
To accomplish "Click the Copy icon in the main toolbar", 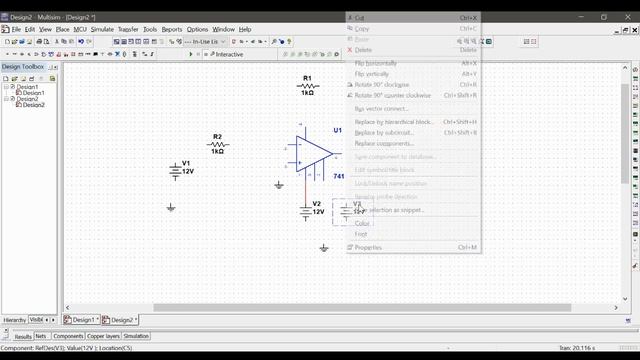I will (x=64, y=42).
